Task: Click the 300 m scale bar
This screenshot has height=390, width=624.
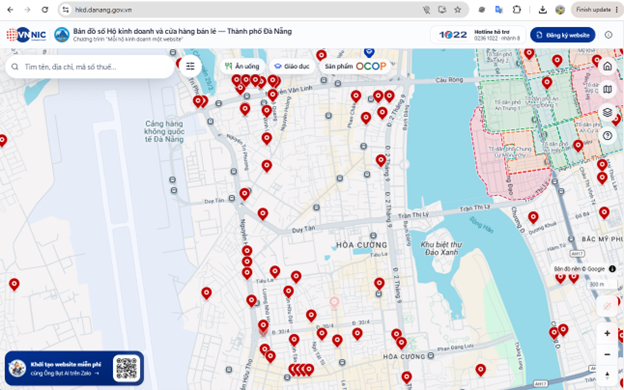Action: click(x=602, y=285)
